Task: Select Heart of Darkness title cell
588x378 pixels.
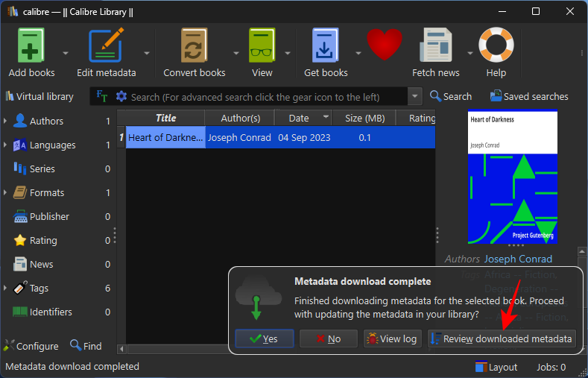Action: (165, 137)
